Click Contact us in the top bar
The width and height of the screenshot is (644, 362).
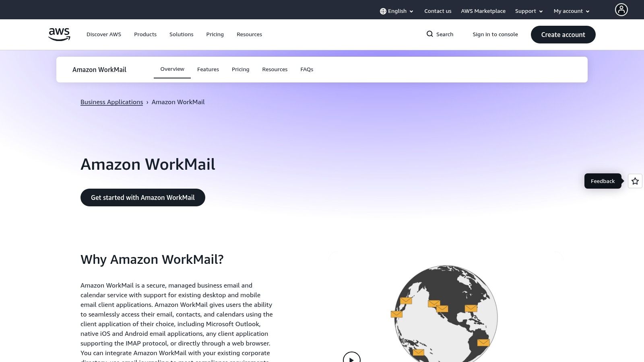tap(438, 11)
